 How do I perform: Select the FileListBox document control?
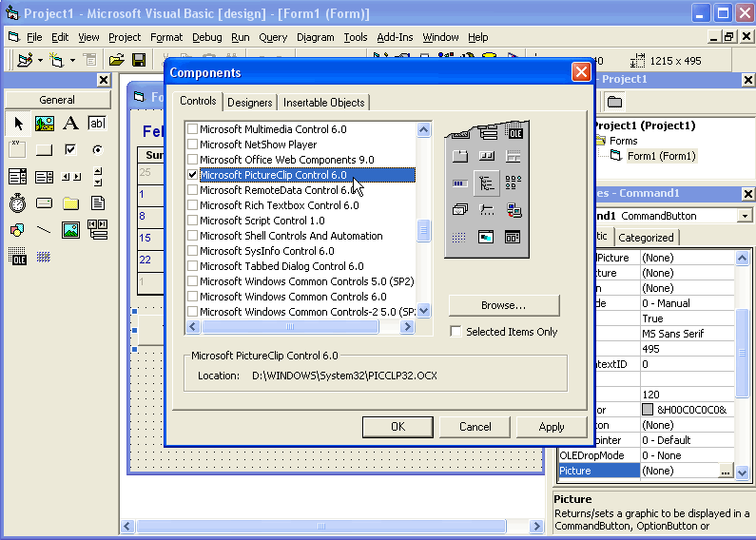(x=97, y=203)
